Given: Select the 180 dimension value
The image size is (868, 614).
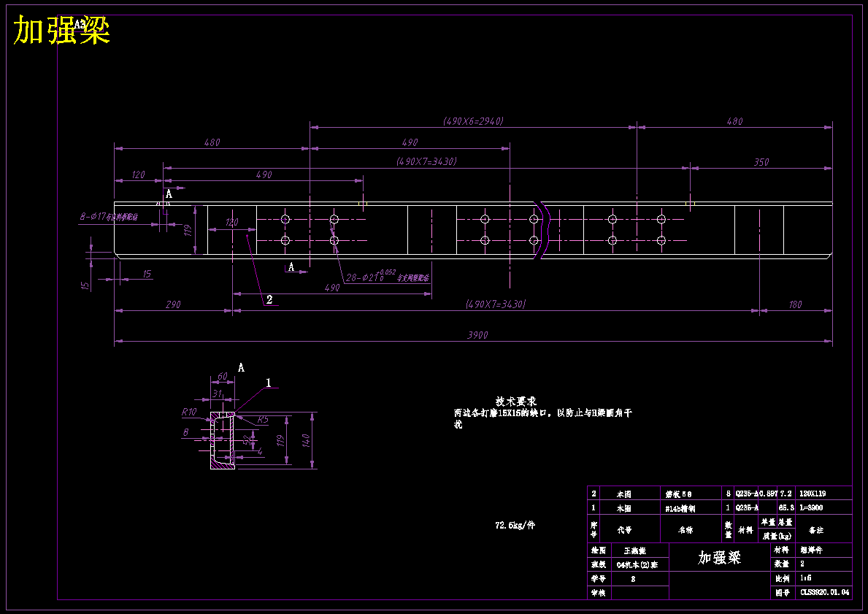Looking at the screenshot, I should point(795,304).
